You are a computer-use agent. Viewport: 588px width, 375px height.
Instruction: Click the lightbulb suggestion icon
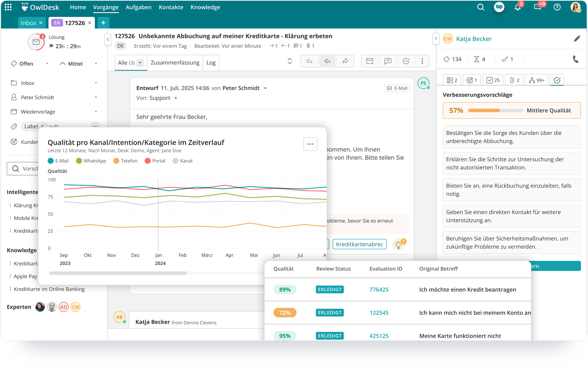coord(398,245)
